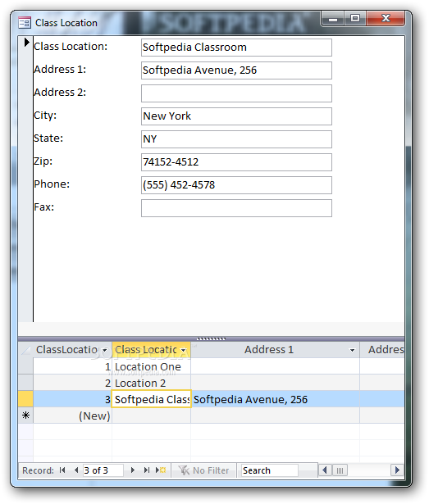Click the record Search box
This screenshot has height=504, width=429.
(269, 470)
